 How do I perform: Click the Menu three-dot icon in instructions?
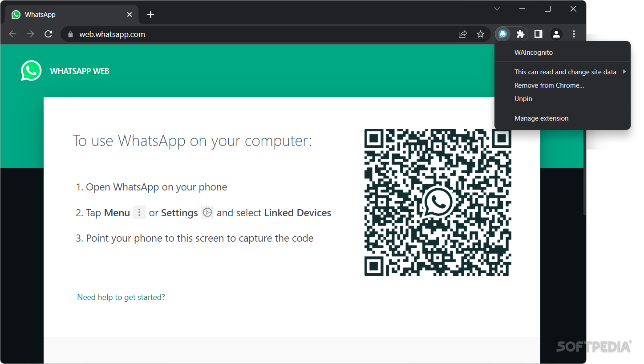coord(139,213)
